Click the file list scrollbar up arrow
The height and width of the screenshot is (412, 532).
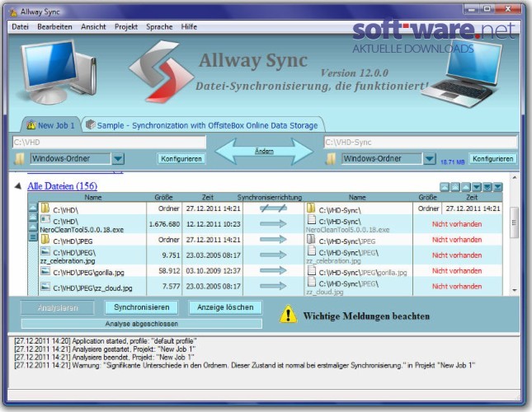point(515,177)
